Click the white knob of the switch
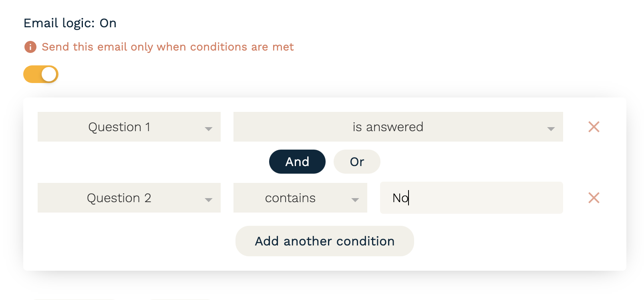The image size is (644, 300). pyautogui.click(x=49, y=75)
